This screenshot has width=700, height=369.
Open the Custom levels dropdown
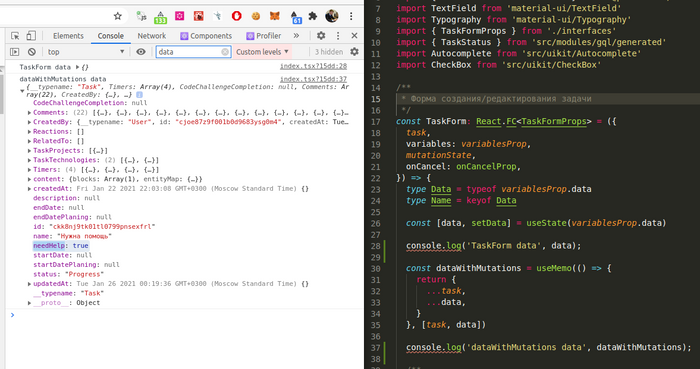(262, 52)
